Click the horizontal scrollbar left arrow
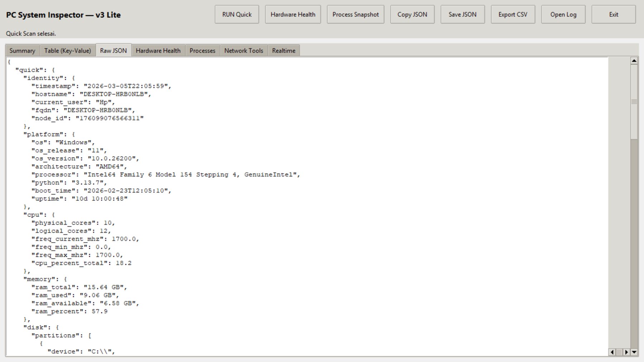Image resolution: width=644 pixels, height=362 pixels. 612,352
